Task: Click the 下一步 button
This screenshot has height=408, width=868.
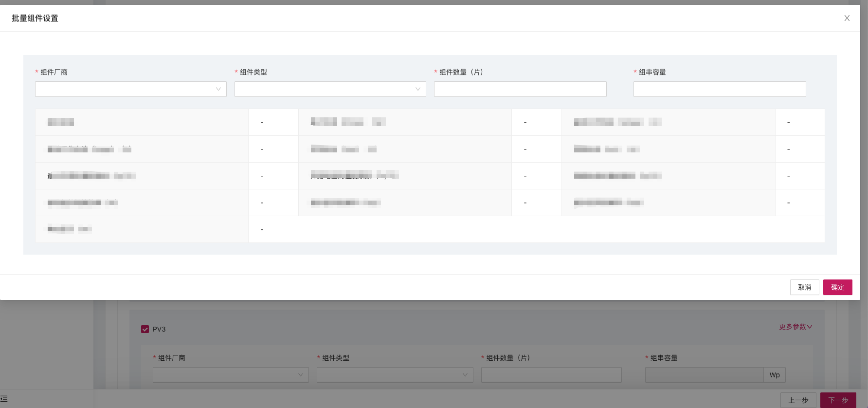Action: 838,400
